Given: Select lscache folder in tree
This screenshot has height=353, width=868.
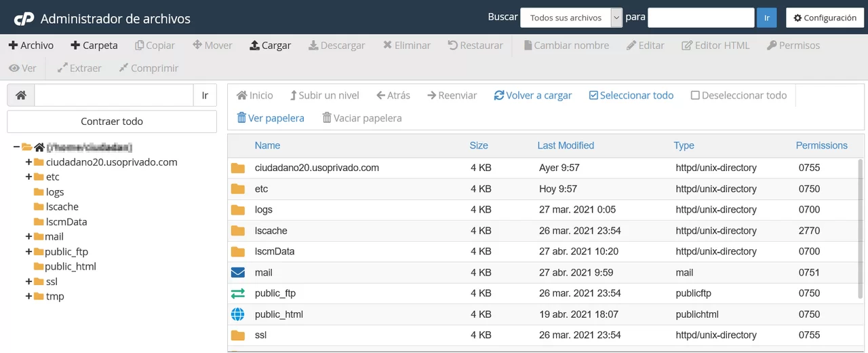Looking at the screenshot, I should click(x=62, y=207).
